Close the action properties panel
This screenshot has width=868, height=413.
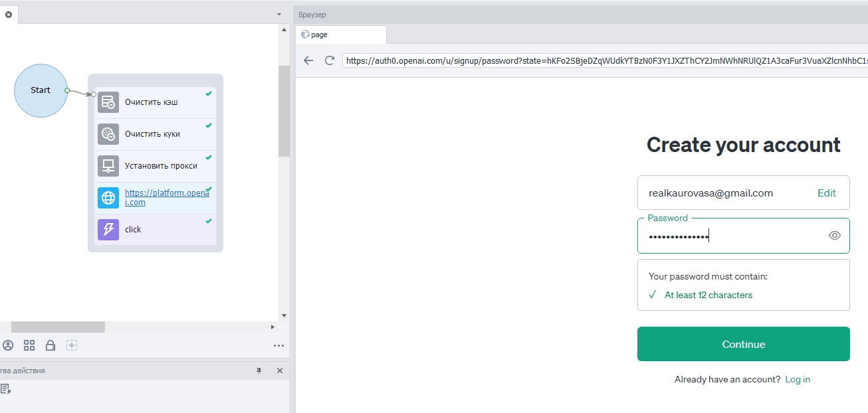[280, 371]
